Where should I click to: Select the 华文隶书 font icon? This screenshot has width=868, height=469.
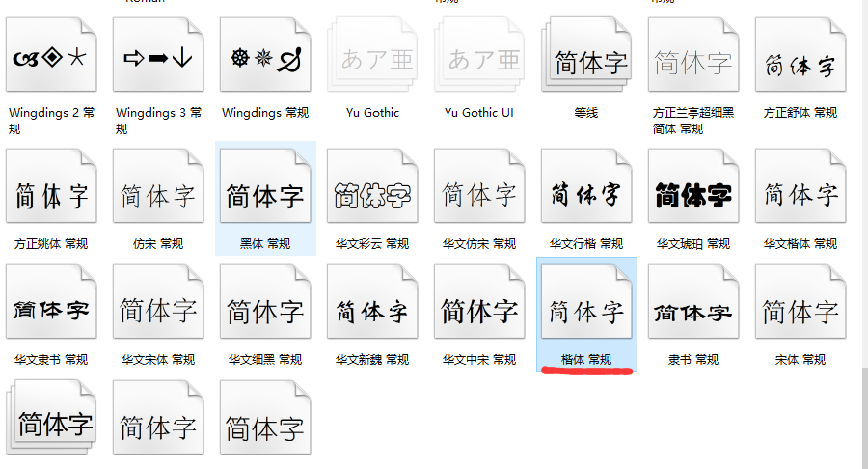click(51, 301)
